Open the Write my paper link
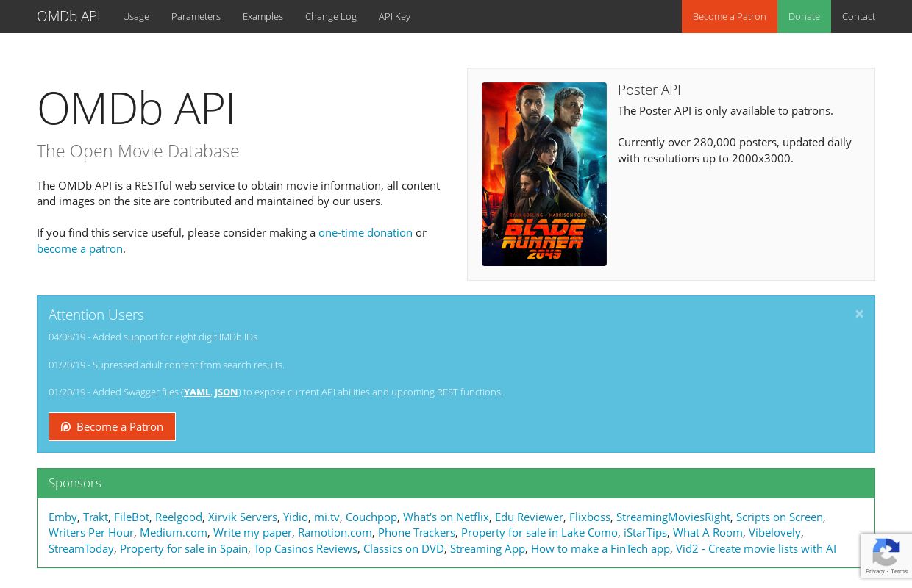 pyautogui.click(x=252, y=532)
